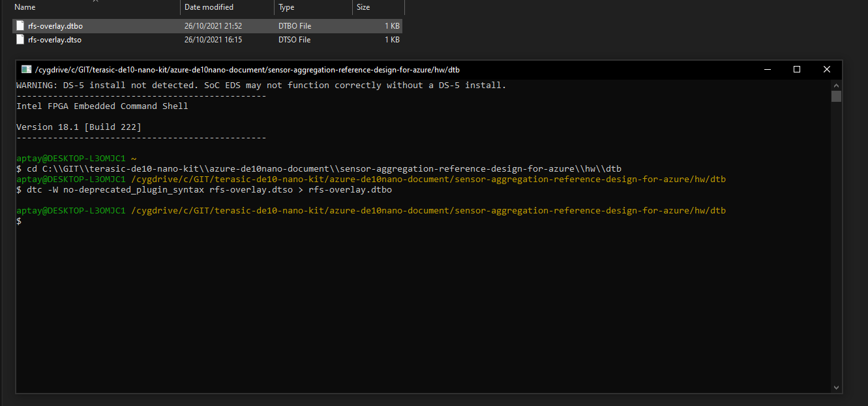Screen dimensions: 868x406
Task: Sort files by Type column header
Action: [x=286, y=7]
